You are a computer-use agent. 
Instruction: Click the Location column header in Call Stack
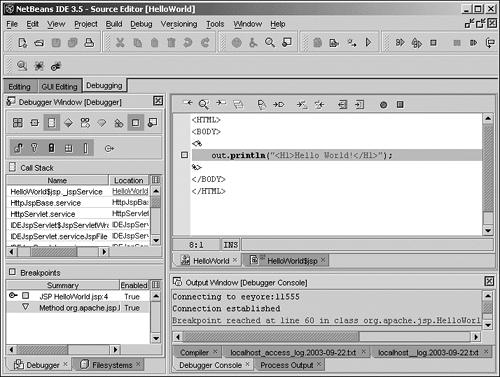[129, 180]
